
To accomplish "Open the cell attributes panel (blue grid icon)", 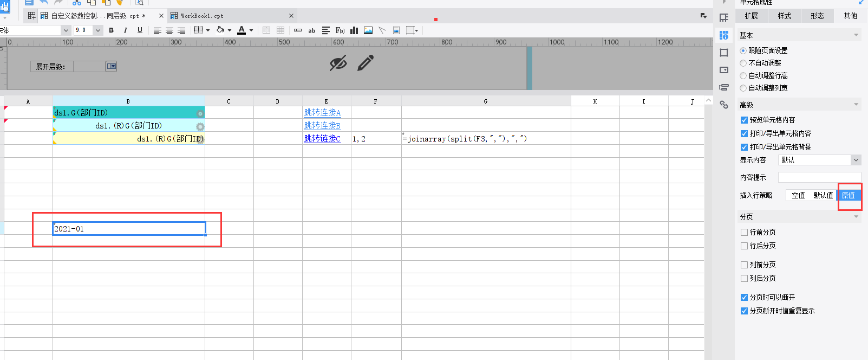I will [x=724, y=35].
